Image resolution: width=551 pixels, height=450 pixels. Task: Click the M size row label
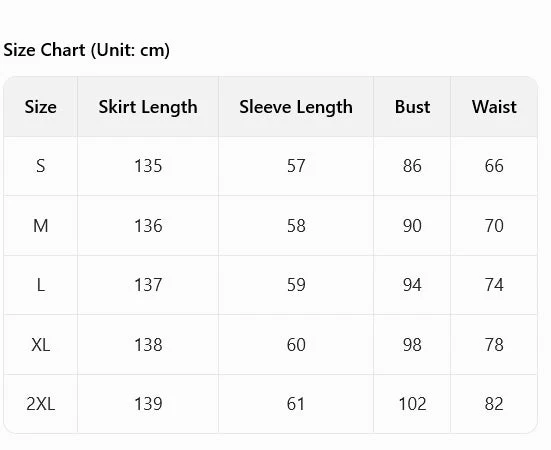pyautogui.click(x=40, y=226)
